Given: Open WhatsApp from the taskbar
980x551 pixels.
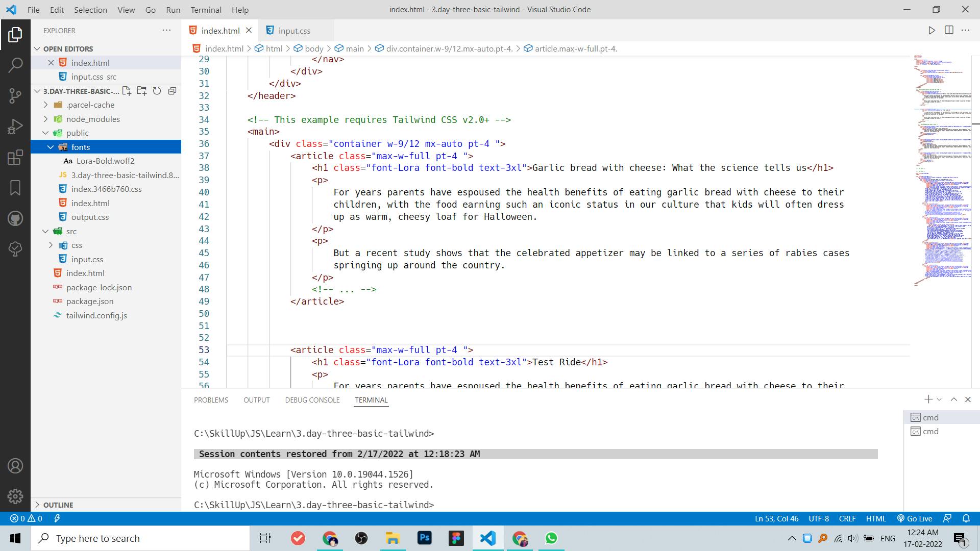Looking at the screenshot, I should [551, 538].
